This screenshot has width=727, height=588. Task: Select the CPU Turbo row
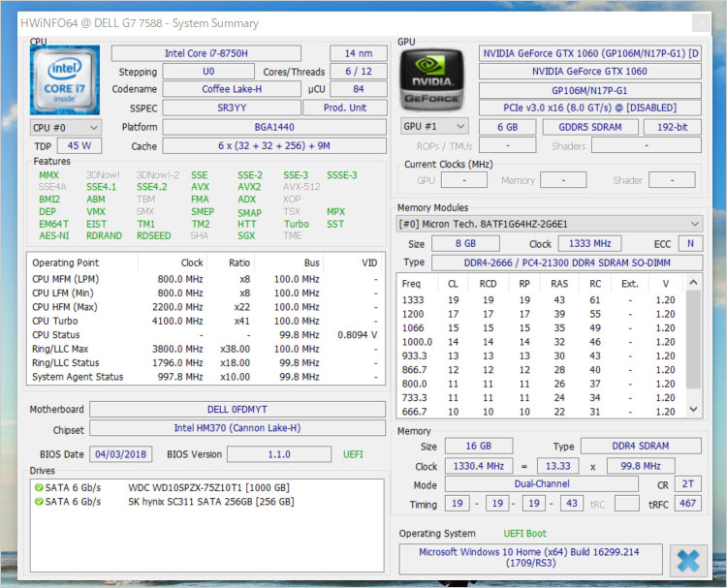coord(205,321)
